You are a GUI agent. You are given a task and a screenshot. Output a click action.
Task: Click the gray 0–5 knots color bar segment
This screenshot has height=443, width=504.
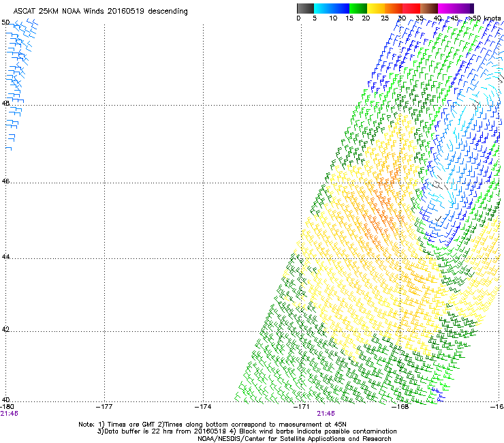(305, 8)
